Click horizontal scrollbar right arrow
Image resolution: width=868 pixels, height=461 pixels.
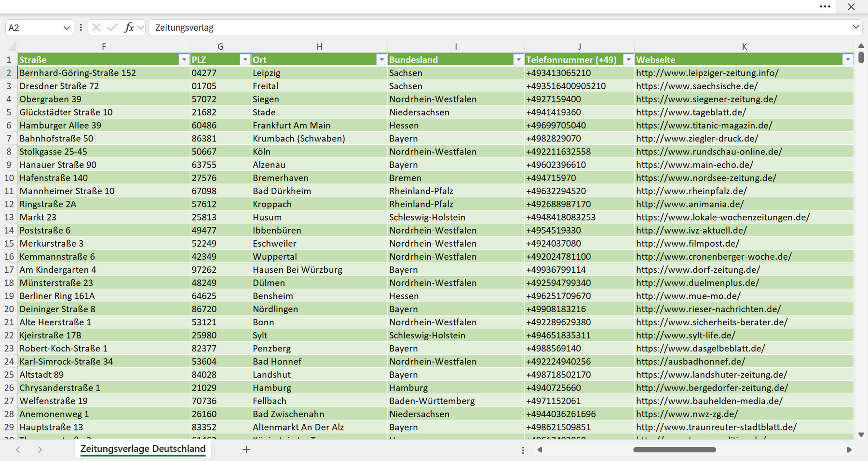tap(849, 450)
